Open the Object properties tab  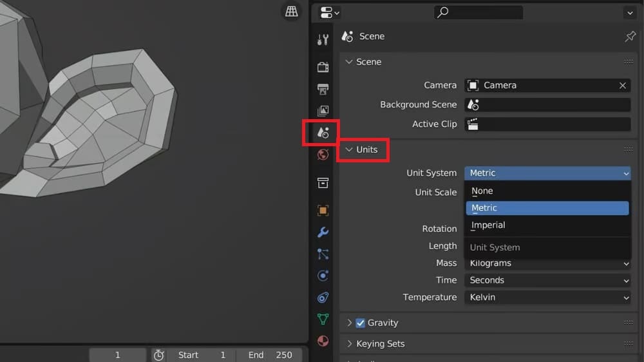tap(323, 211)
